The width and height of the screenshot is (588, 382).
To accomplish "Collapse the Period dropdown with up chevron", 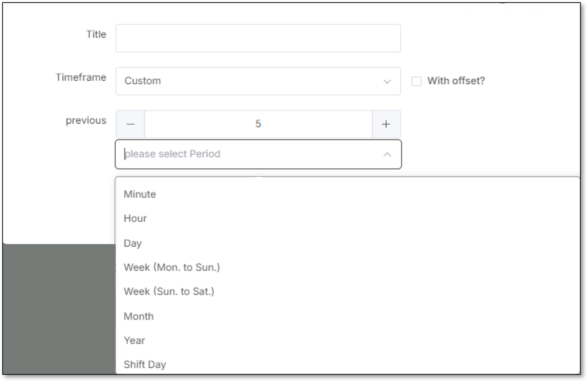I will (387, 154).
